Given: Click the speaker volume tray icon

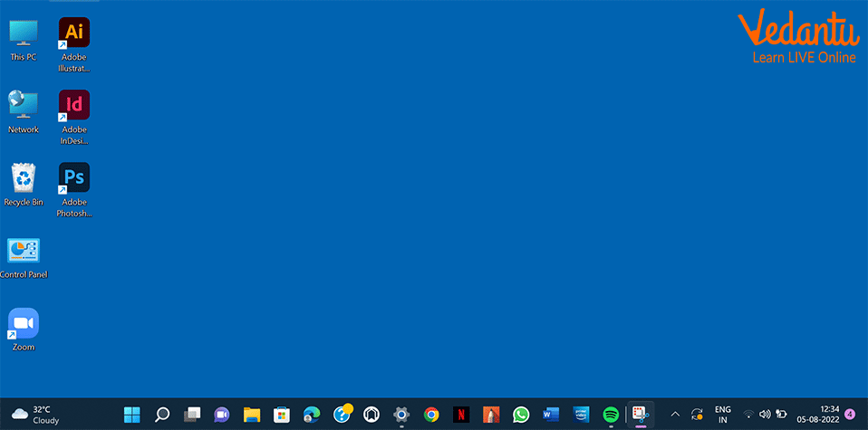Looking at the screenshot, I should pyautogui.click(x=765, y=415).
